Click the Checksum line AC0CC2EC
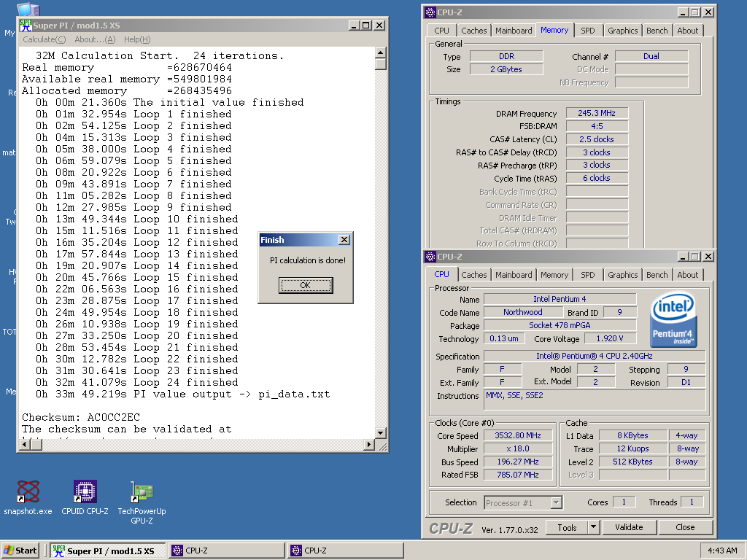 (x=81, y=418)
